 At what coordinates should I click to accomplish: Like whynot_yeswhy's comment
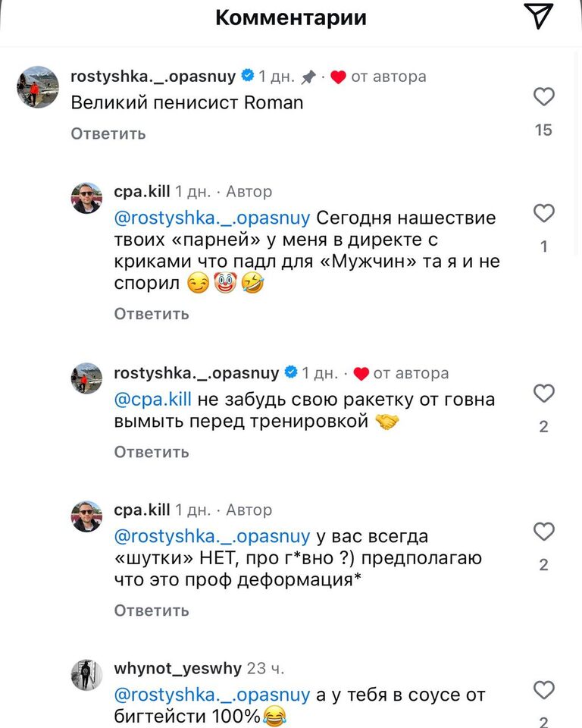(544, 690)
